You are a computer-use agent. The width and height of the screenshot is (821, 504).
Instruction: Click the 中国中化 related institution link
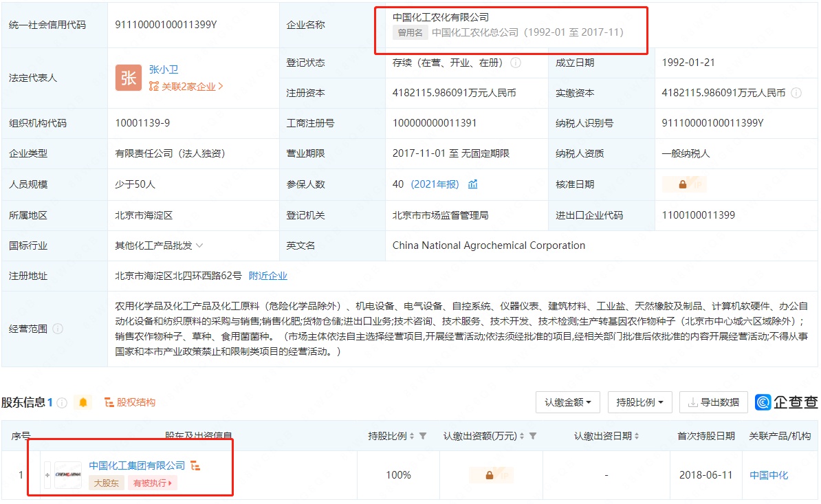tap(769, 475)
